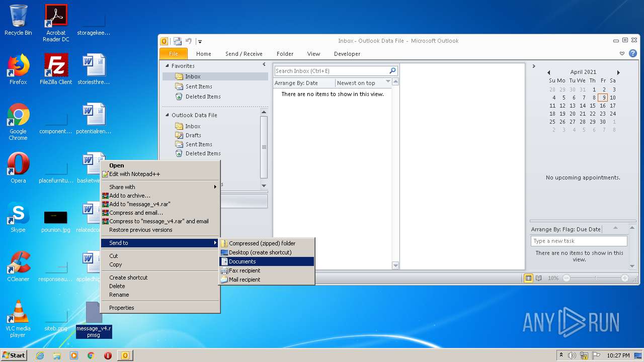
Task: Expand the To-Do Bar chevron
Action: (x=534, y=66)
